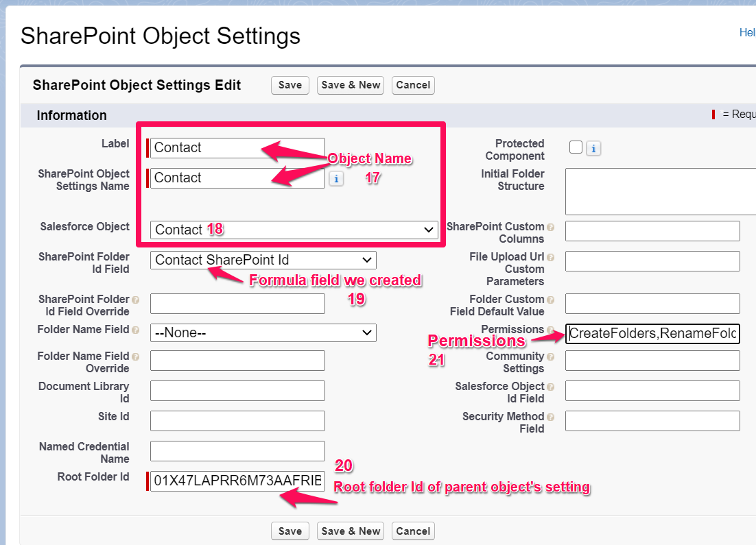Click the info icon beside SharePoint Object Settings Name

pos(336,179)
